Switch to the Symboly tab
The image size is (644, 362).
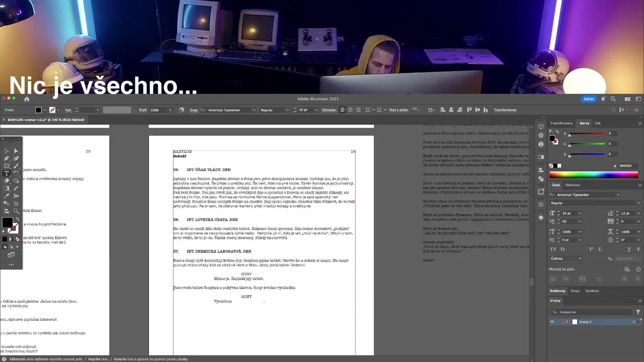(x=592, y=291)
